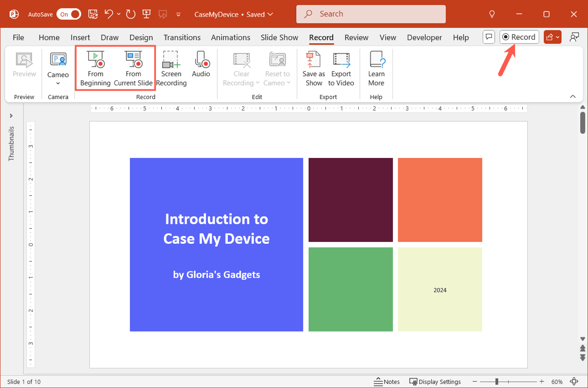
Task: Switch to the Animations tab
Action: point(230,37)
